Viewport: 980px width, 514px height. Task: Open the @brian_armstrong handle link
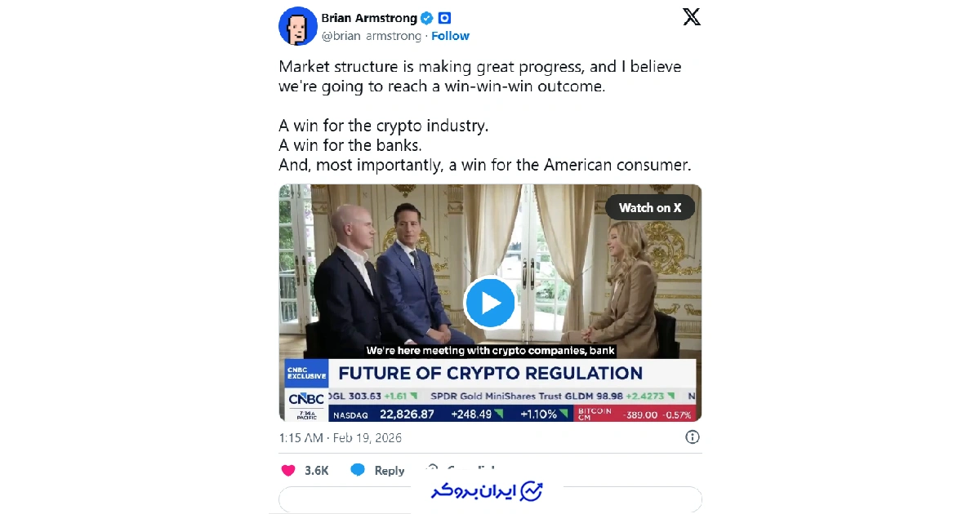coord(372,36)
